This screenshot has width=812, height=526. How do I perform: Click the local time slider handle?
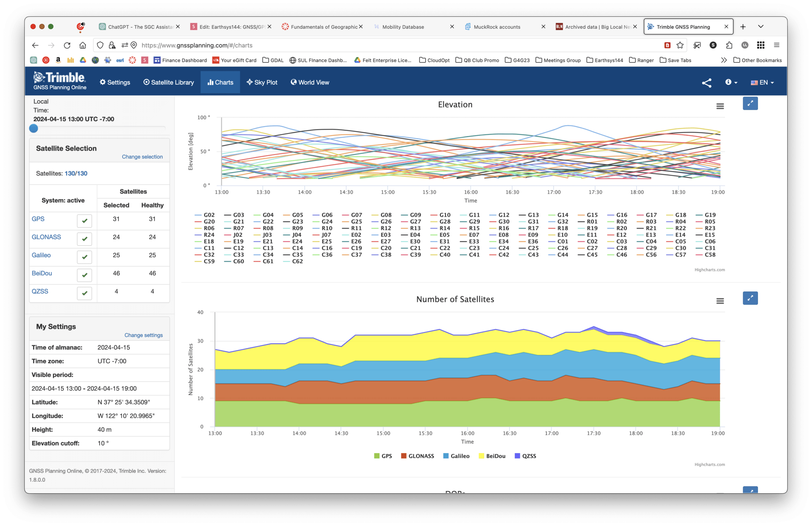(x=34, y=129)
